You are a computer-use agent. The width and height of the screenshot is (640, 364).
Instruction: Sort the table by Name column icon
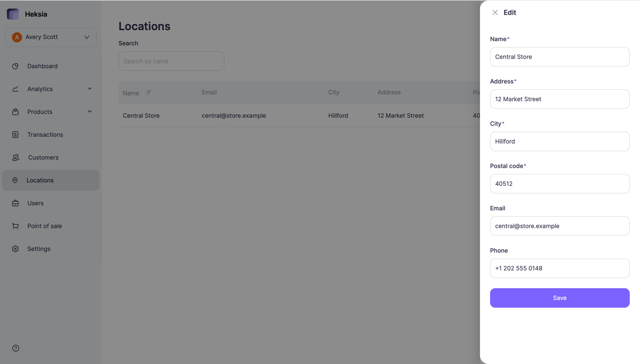pyautogui.click(x=149, y=93)
